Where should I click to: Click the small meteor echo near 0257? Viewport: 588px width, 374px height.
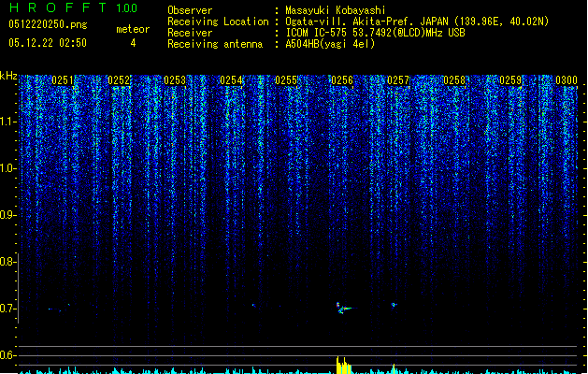coord(394,305)
